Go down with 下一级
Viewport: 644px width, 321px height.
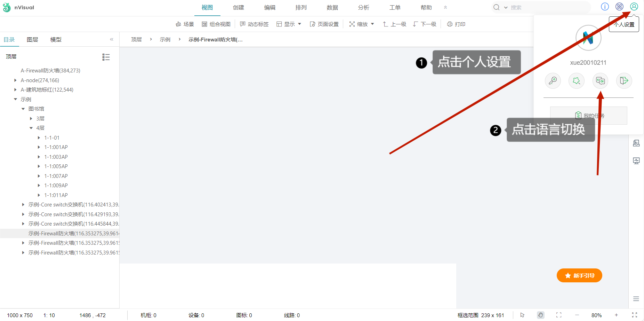425,24
